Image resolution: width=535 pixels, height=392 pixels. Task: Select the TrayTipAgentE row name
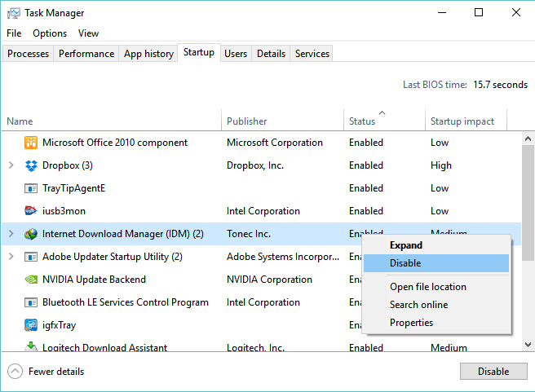coord(73,188)
